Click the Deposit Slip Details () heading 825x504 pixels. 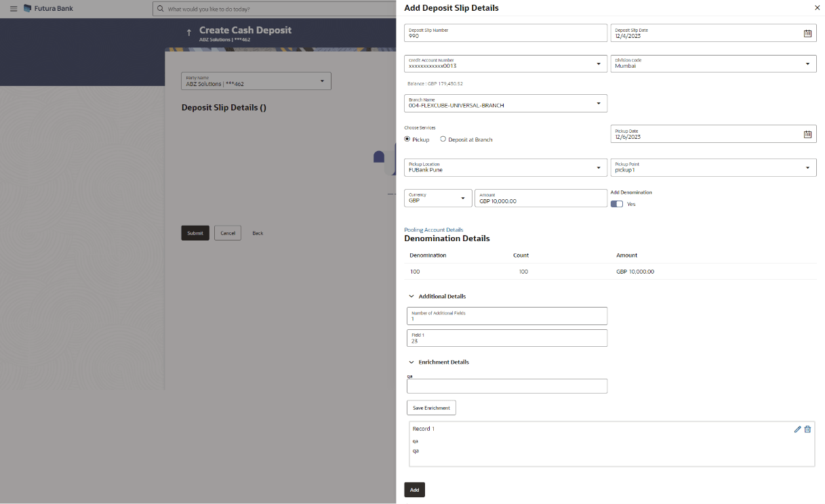click(224, 108)
